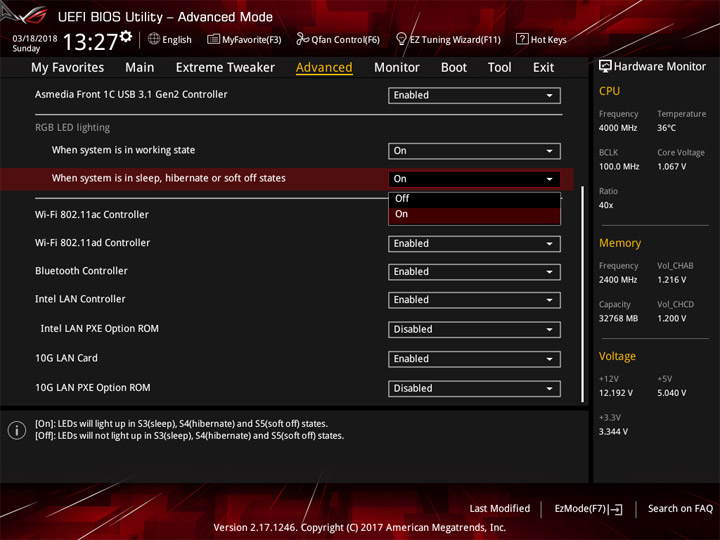
Task: Click the Hardware Monitor screen icon
Action: [605, 66]
